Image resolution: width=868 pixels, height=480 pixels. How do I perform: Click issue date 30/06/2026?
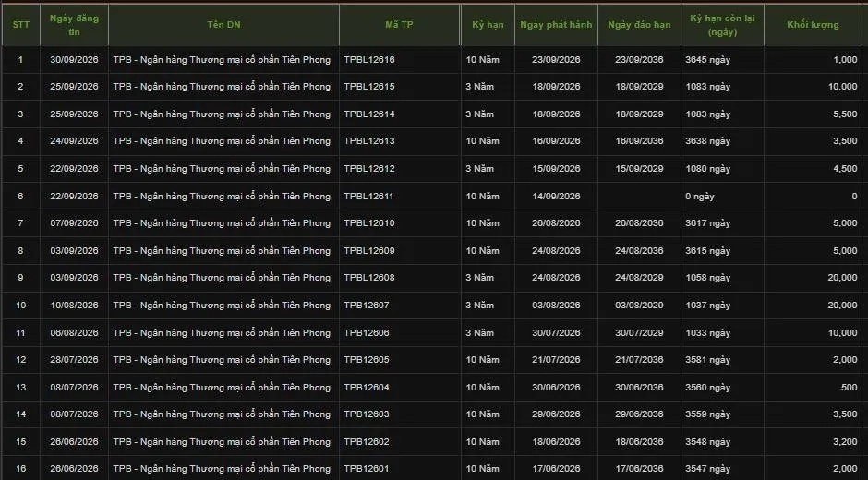[556, 388]
